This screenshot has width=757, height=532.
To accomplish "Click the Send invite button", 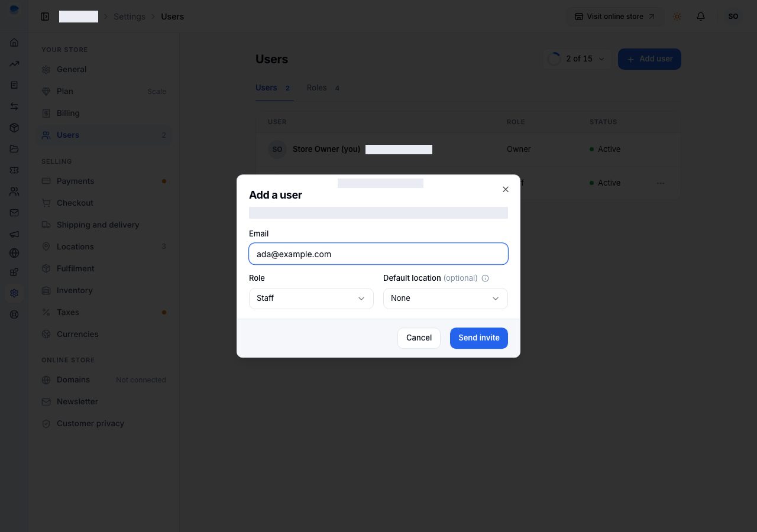I will click(x=479, y=338).
